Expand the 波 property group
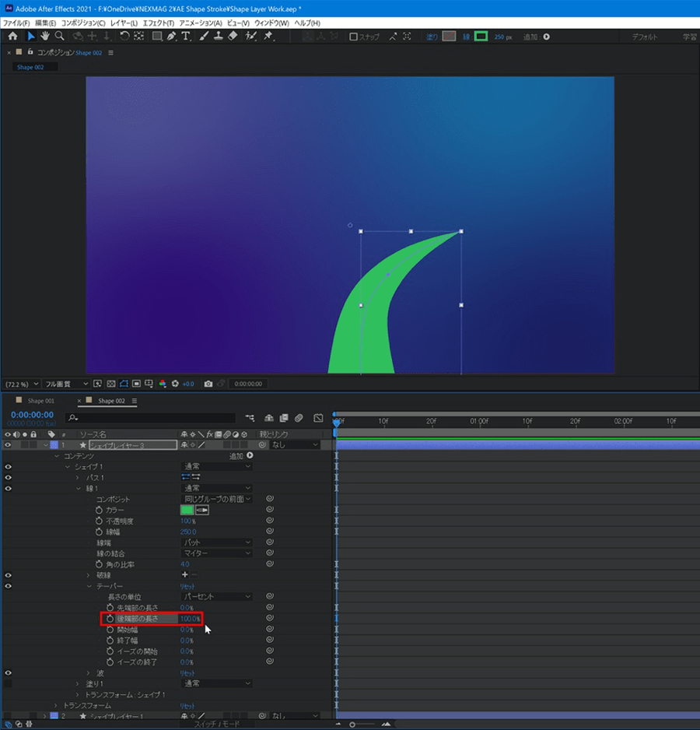The image size is (700, 730). click(x=89, y=673)
